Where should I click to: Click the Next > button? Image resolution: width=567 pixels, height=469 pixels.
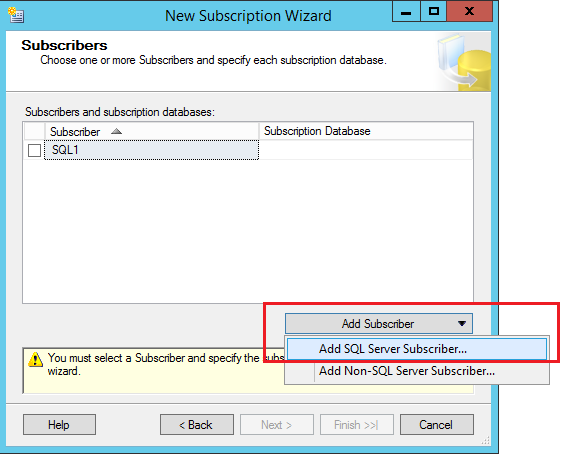(x=277, y=425)
